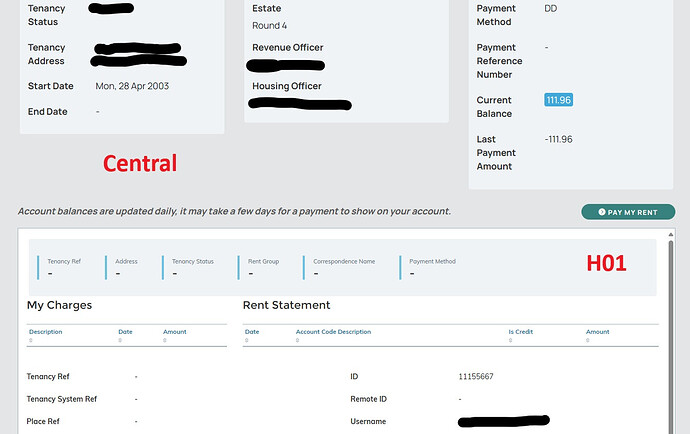
Task: Select the Is Credit column header
Action: pyautogui.click(x=519, y=332)
